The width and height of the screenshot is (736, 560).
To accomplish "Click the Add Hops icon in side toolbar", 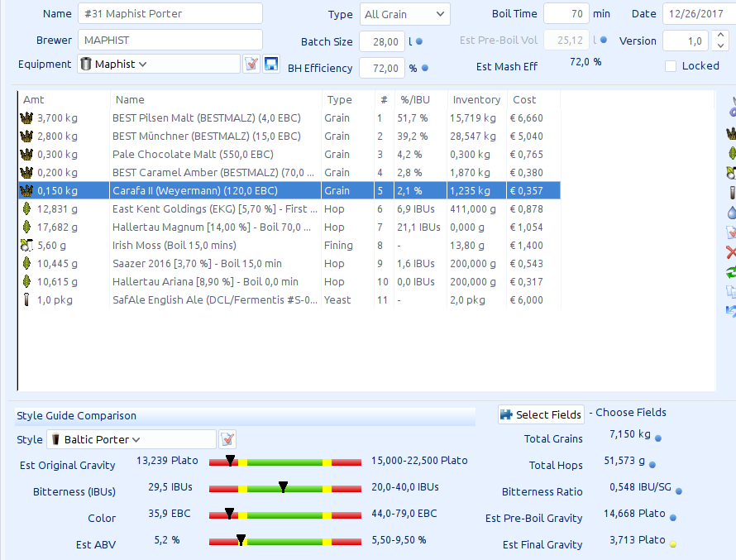I will pos(731,153).
